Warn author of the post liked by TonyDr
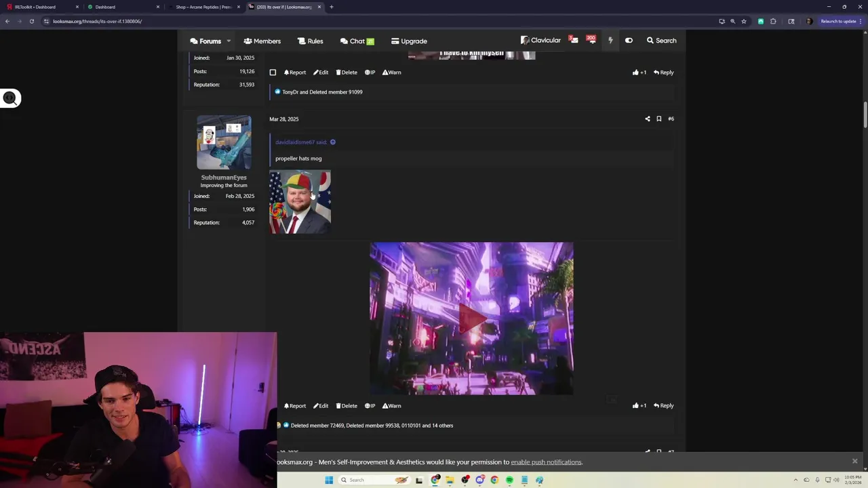Image resolution: width=868 pixels, height=488 pixels. pyautogui.click(x=391, y=73)
